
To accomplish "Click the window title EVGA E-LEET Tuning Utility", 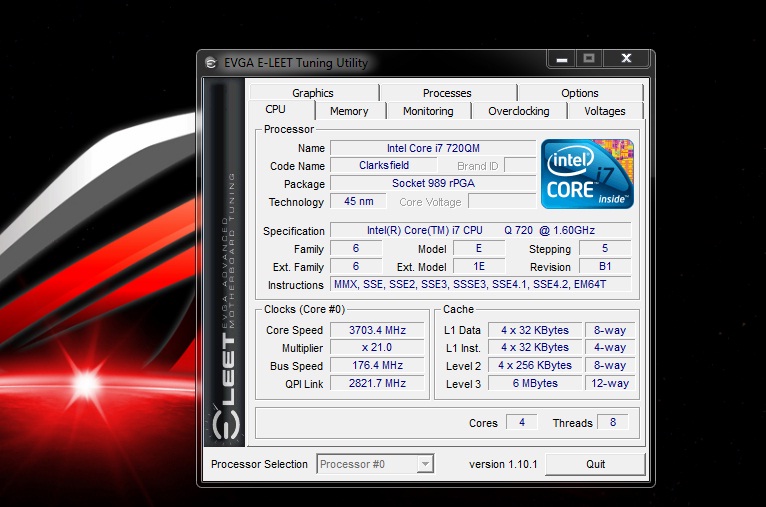I will pyautogui.click(x=296, y=63).
